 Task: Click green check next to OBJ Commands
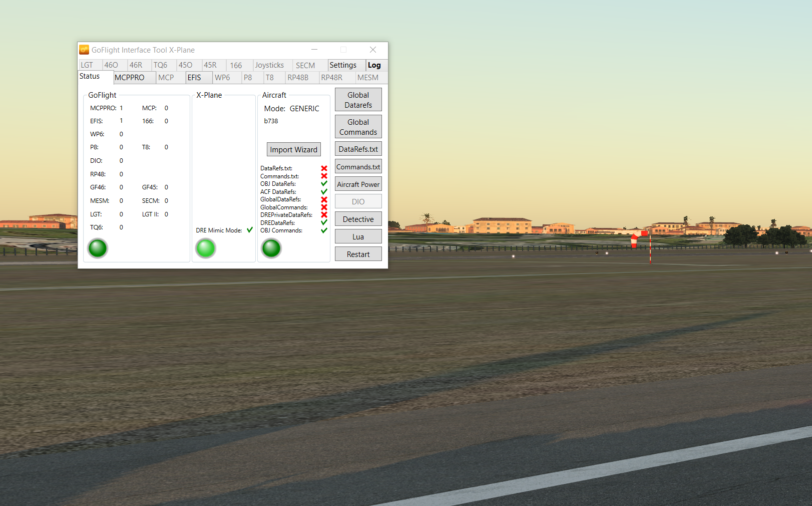coord(324,230)
